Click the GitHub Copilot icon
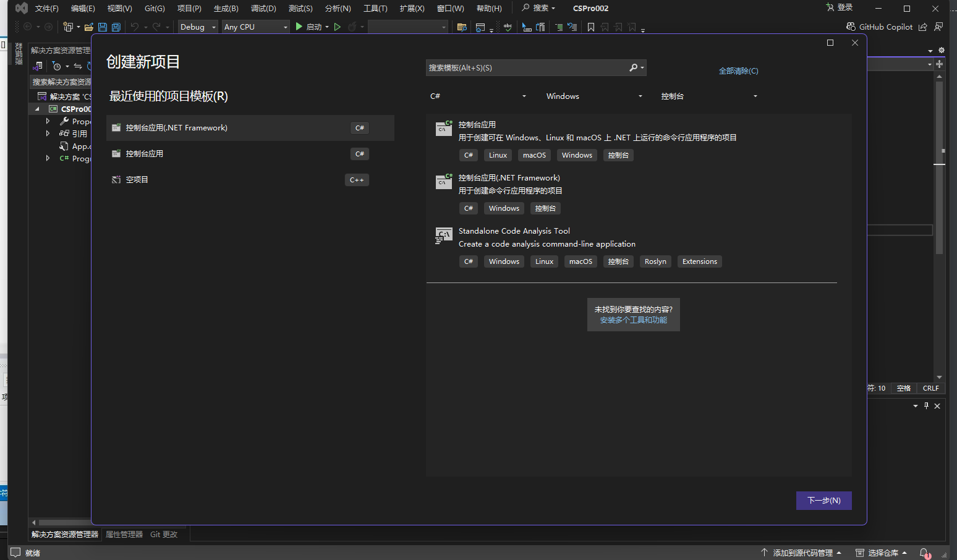This screenshot has height=560, width=957. 851,27
